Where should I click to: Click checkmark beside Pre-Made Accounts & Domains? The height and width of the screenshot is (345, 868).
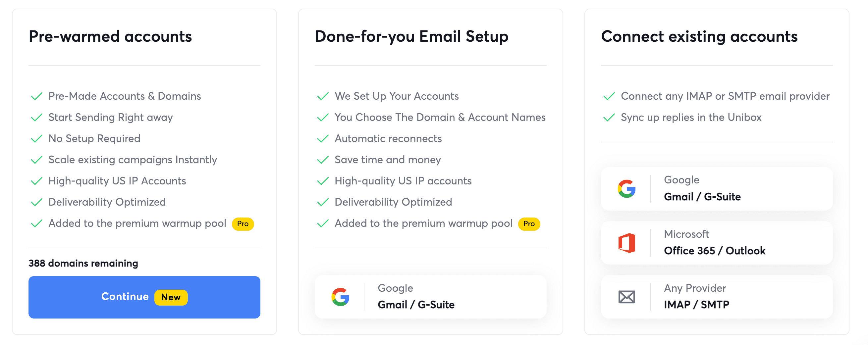pos(36,97)
